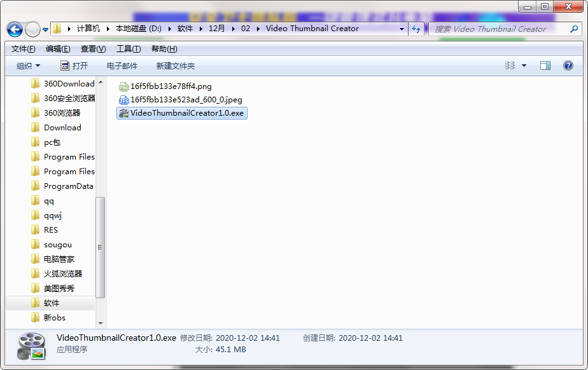The width and height of the screenshot is (588, 370).
Task: Open 360安全浏览器 folder in tree
Action: click(69, 98)
